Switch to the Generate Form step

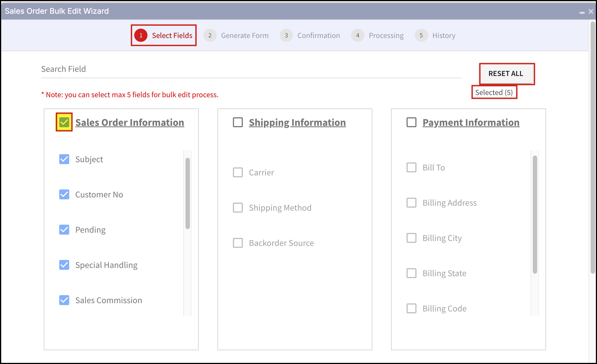244,36
